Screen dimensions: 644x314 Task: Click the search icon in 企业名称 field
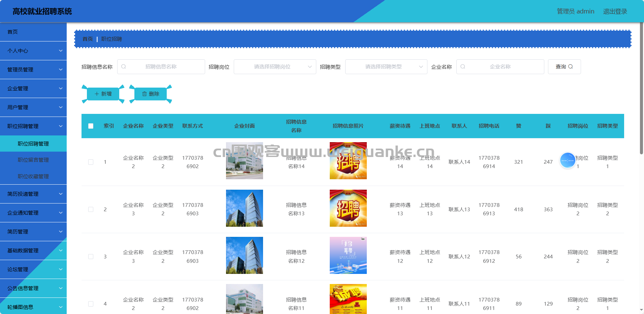coord(463,67)
